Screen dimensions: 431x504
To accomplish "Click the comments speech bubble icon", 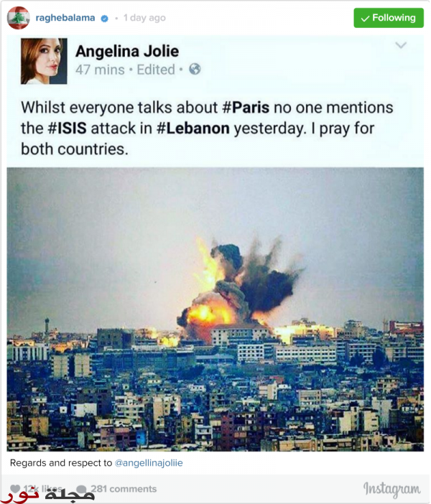I will pyautogui.click(x=81, y=489).
